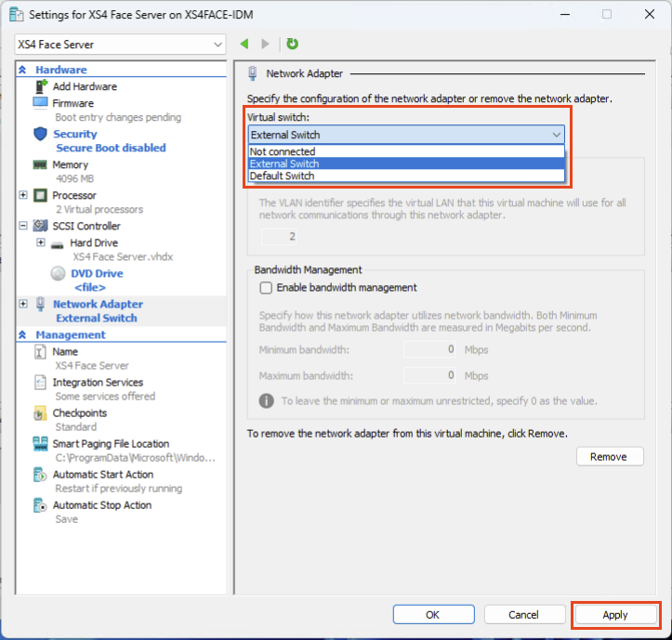The height and width of the screenshot is (640, 672).
Task: Click the Network Adapter icon in tree
Action: pos(40,304)
